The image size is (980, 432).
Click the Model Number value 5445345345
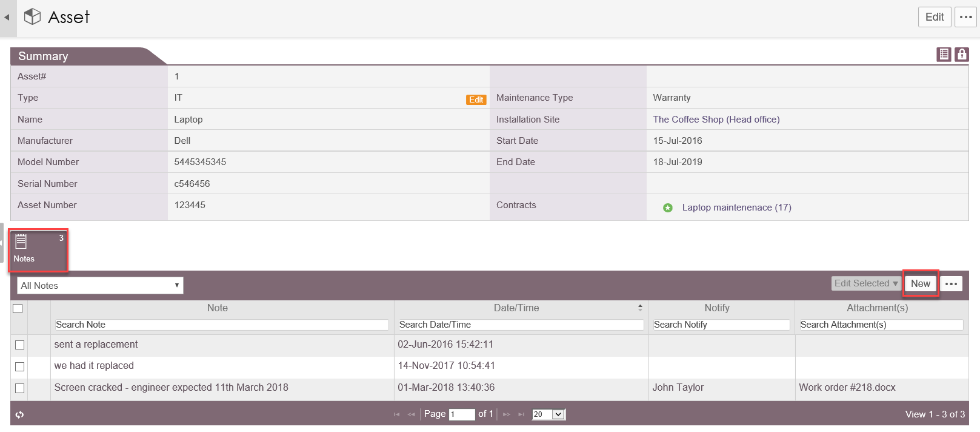pos(200,162)
